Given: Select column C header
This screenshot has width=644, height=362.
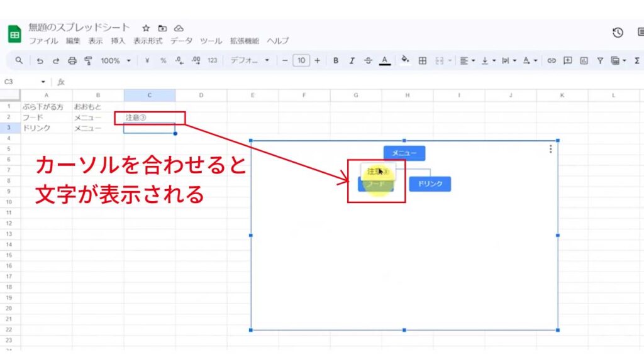Looking at the screenshot, I should pos(150,96).
